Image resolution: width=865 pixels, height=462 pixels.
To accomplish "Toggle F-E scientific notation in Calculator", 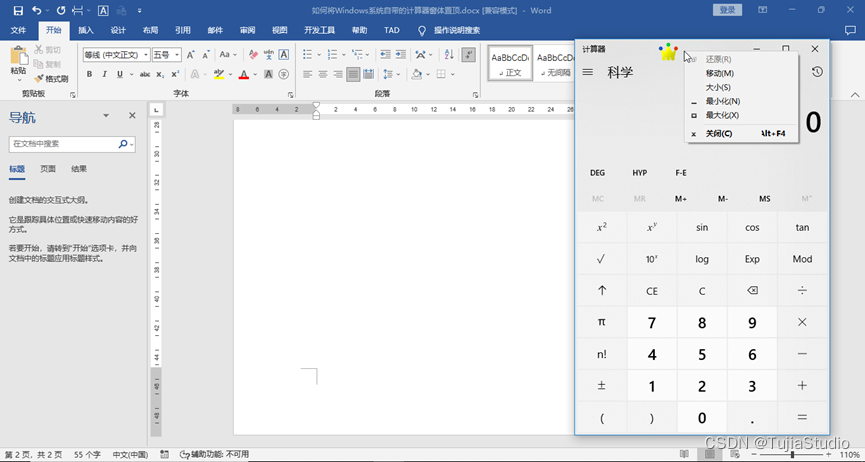I will coord(681,173).
